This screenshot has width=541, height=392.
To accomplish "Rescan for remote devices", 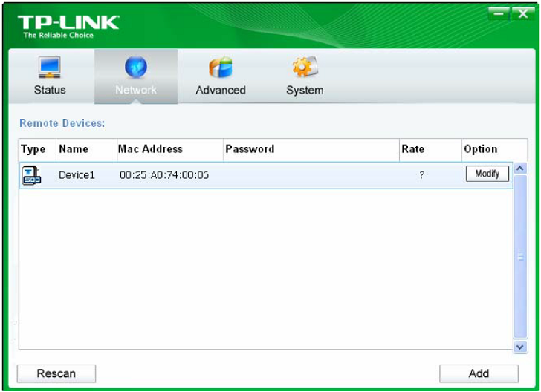I will tap(56, 374).
